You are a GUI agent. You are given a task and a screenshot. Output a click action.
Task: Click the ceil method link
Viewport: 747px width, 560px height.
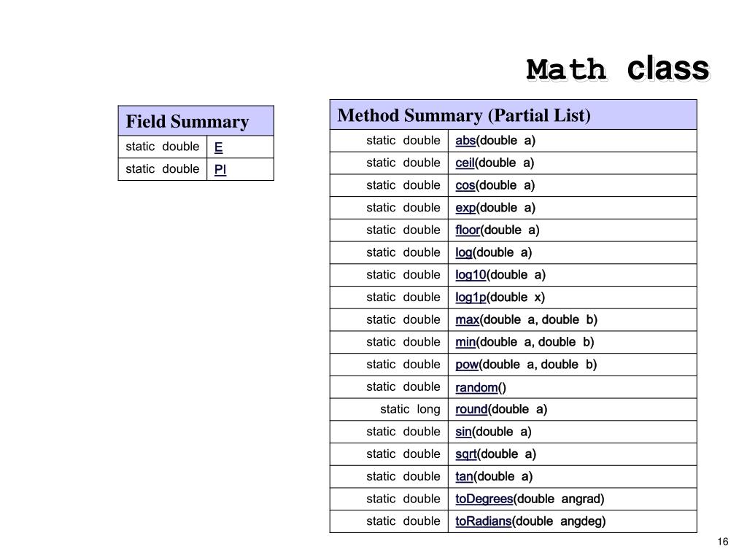pos(465,163)
